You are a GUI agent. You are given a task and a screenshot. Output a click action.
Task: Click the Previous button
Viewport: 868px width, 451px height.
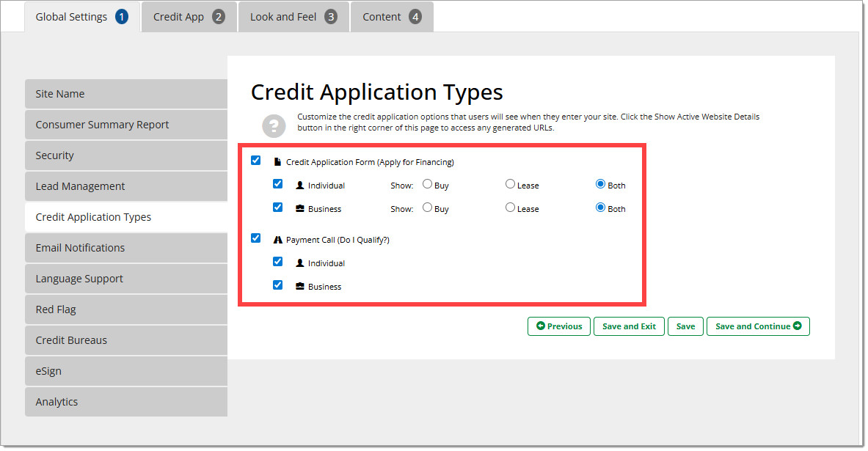click(559, 326)
